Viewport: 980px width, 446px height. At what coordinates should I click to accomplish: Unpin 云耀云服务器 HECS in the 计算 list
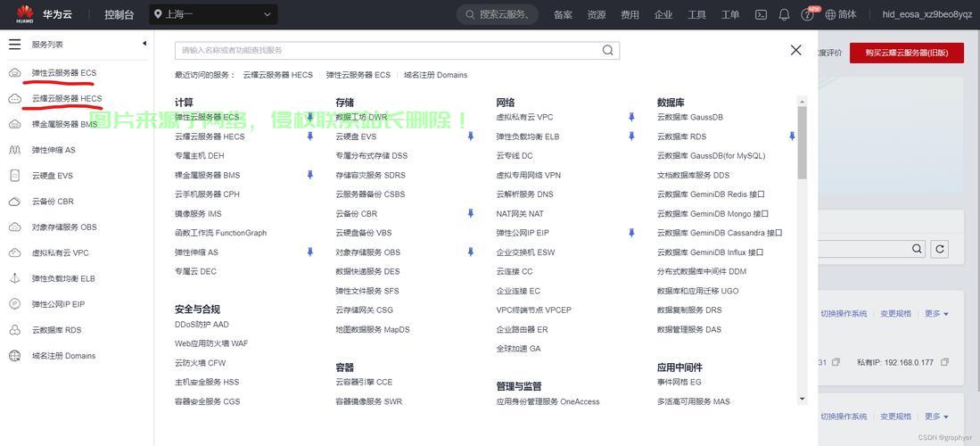[x=310, y=136]
